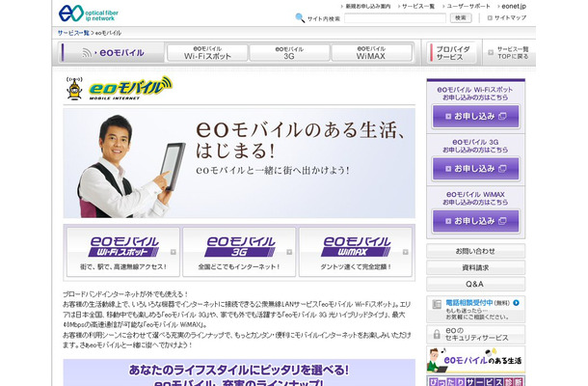The height and width of the screenshot is (386, 588).
Task: Click the hero banner with man holding tablet
Action: point(239,163)
